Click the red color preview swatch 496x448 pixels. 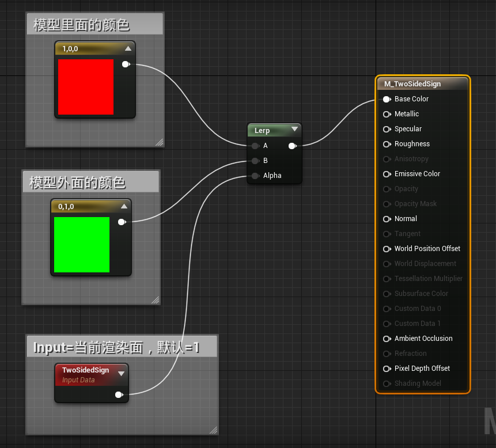85,86
